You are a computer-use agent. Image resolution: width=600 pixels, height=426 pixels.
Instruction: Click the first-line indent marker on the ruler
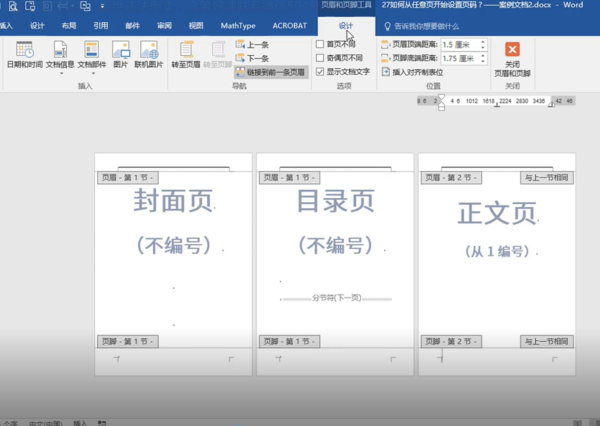tap(442, 98)
